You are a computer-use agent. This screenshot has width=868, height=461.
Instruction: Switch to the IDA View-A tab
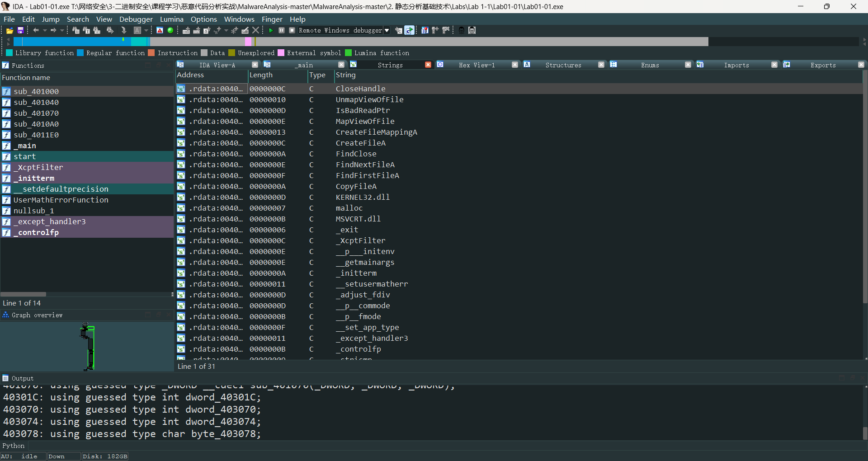click(x=217, y=65)
